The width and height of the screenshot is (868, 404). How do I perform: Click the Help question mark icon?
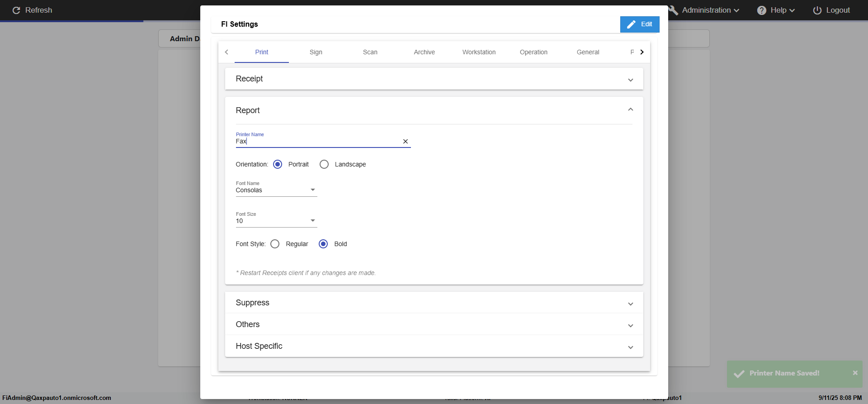tap(762, 10)
